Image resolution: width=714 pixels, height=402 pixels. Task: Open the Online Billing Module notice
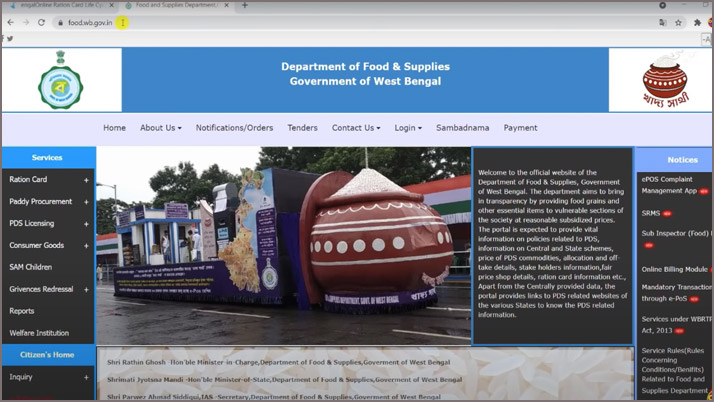coord(676,269)
